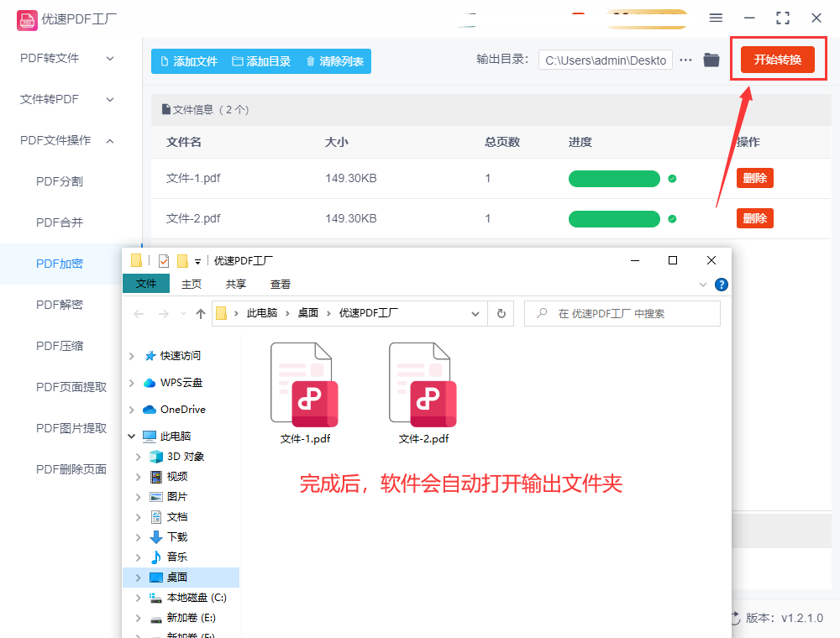Click Explorer help question mark icon
The height and width of the screenshot is (638, 840).
click(721, 285)
